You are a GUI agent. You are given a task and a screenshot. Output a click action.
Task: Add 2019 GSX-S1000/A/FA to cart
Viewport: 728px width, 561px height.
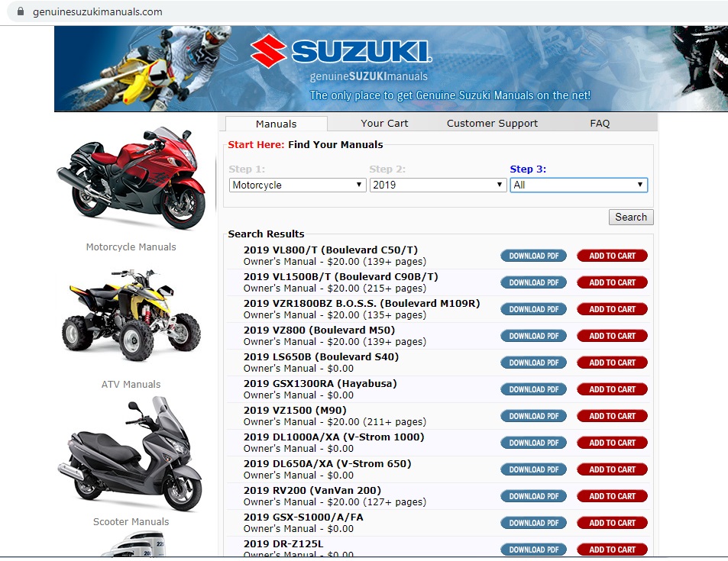(612, 523)
